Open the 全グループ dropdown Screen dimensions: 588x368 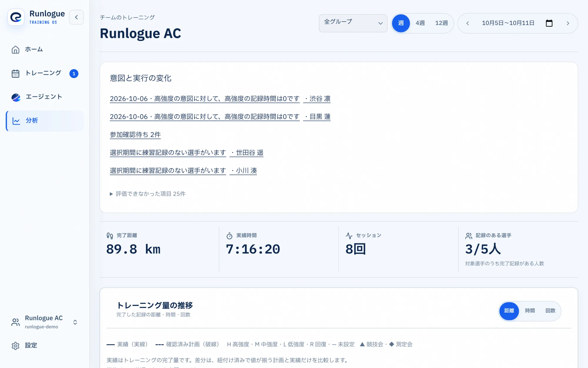point(353,23)
